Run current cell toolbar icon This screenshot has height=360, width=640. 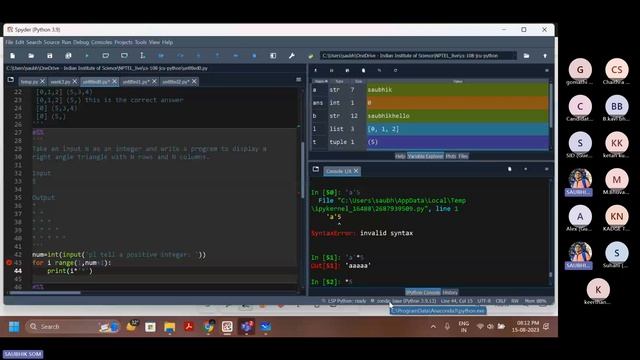click(x=105, y=56)
